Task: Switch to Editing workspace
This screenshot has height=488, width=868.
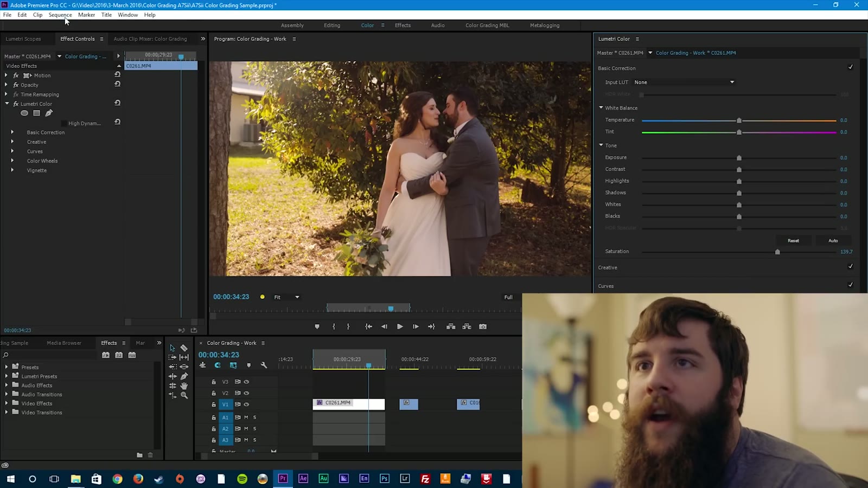Action: (x=332, y=25)
